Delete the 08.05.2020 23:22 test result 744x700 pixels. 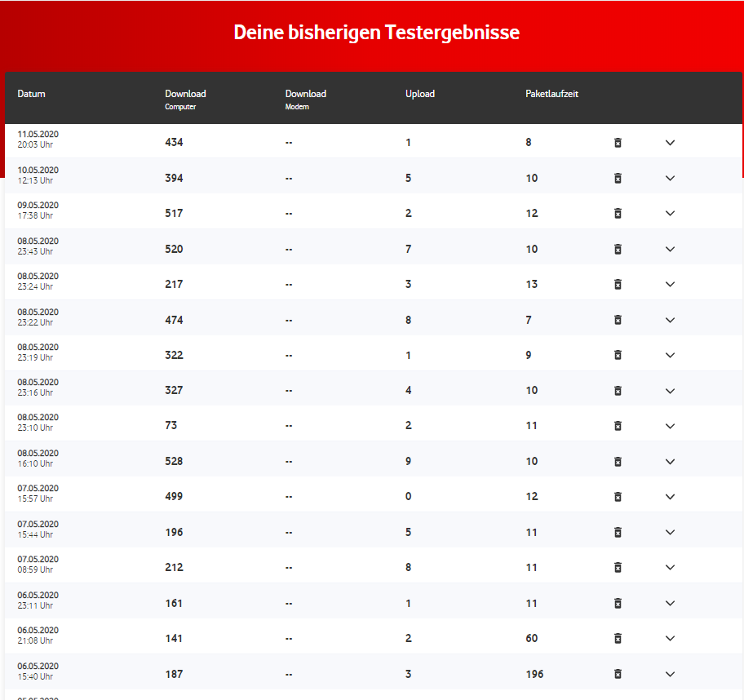click(x=618, y=320)
